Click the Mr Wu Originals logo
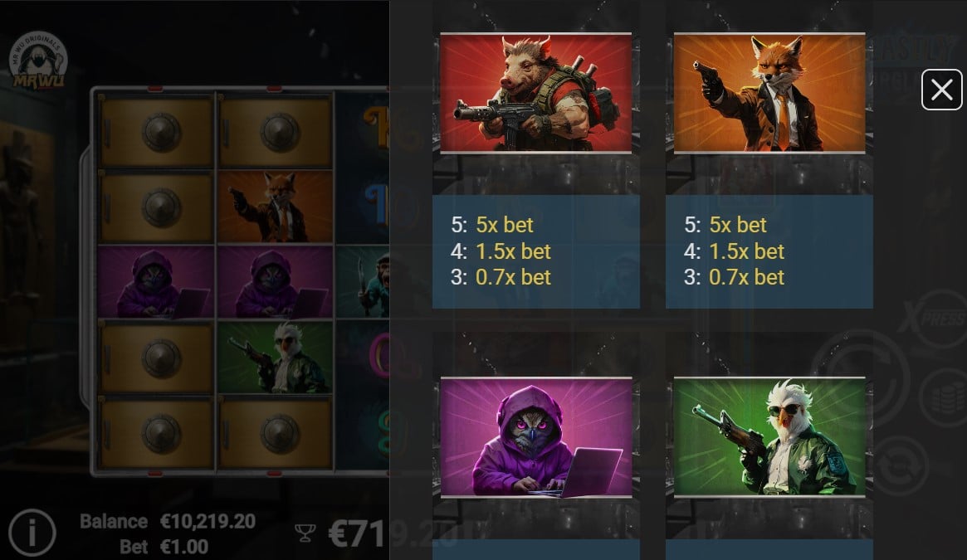Screen dimensions: 967x560 coord(38,61)
